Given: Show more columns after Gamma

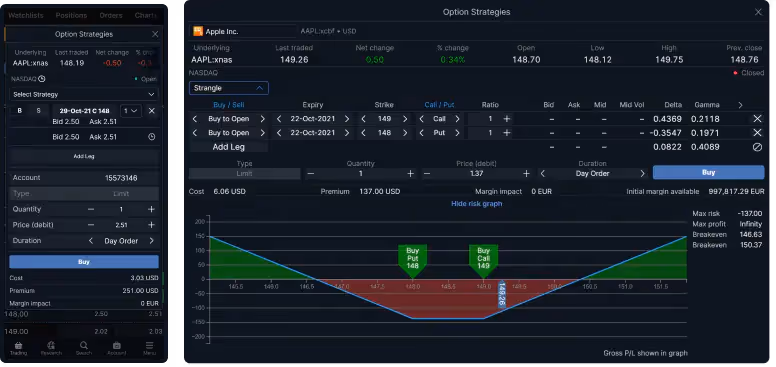Looking at the screenshot, I should point(740,105).
